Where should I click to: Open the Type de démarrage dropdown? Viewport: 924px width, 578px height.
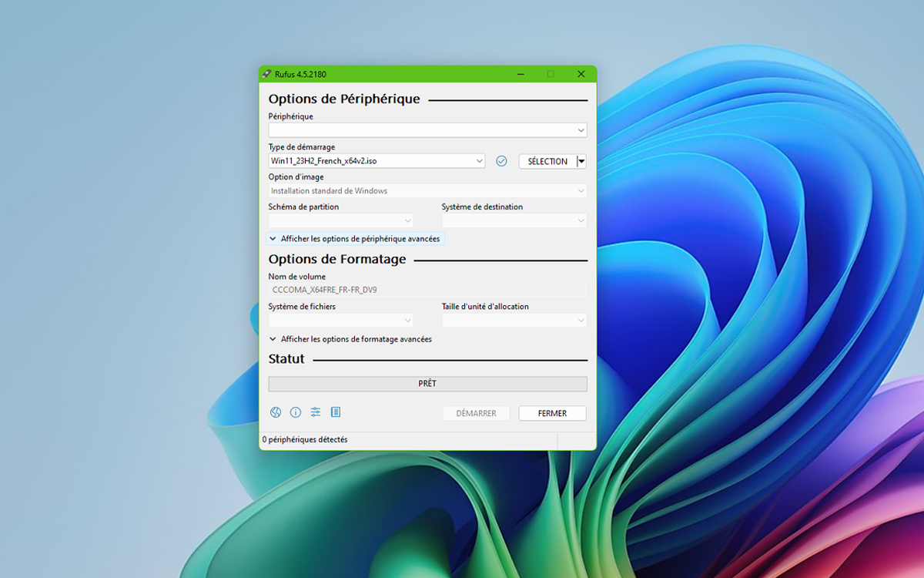377,161
